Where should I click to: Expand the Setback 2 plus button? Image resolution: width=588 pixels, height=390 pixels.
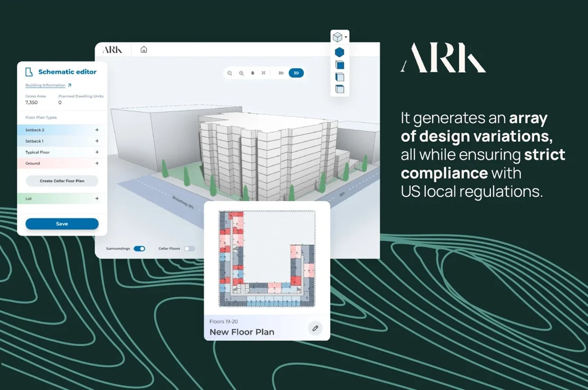pyautogui.click(x=97, y=130)
